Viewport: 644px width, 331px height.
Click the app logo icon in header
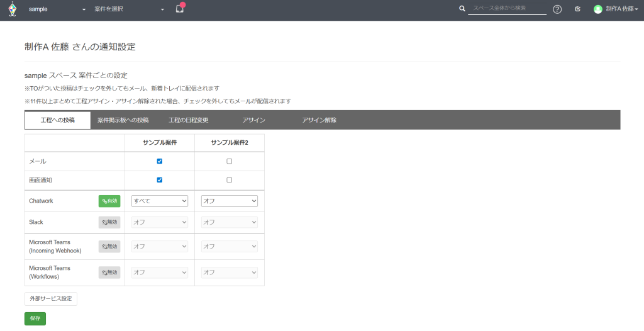coord(12,9)
